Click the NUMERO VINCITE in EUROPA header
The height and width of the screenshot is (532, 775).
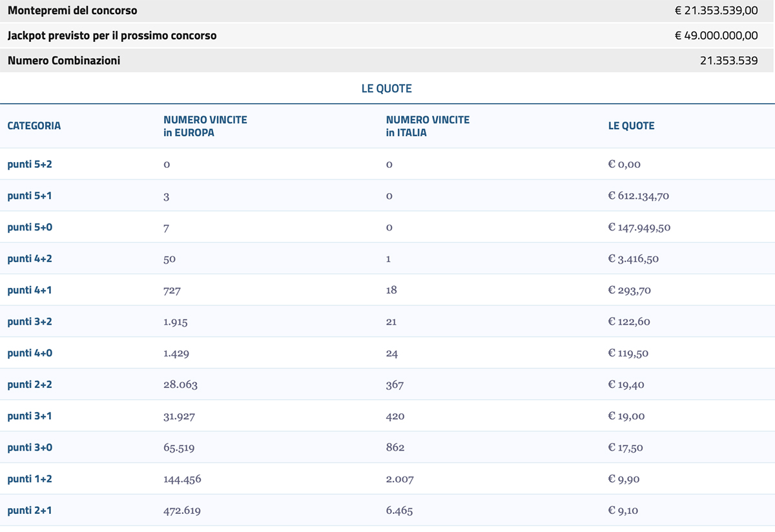tap(205, 126)
